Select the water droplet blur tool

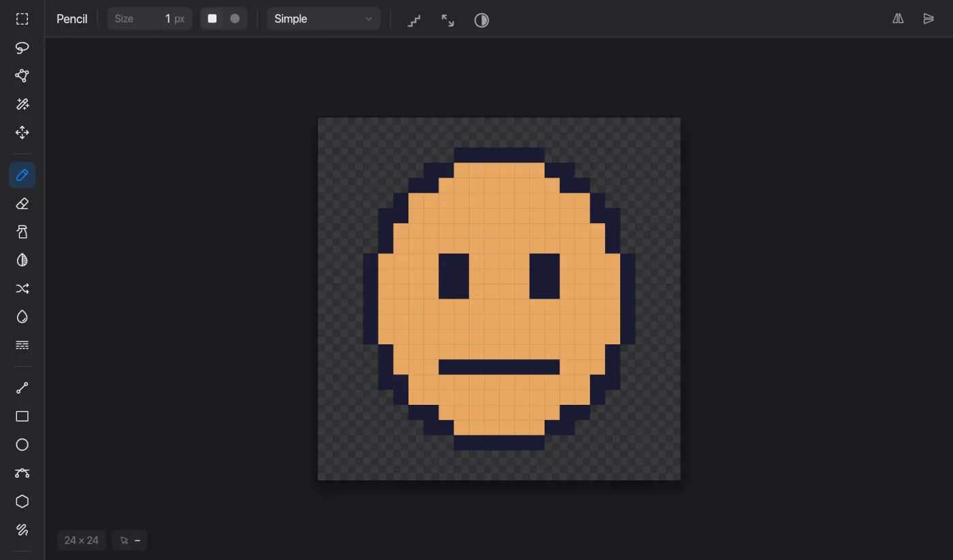click(22, 317)
